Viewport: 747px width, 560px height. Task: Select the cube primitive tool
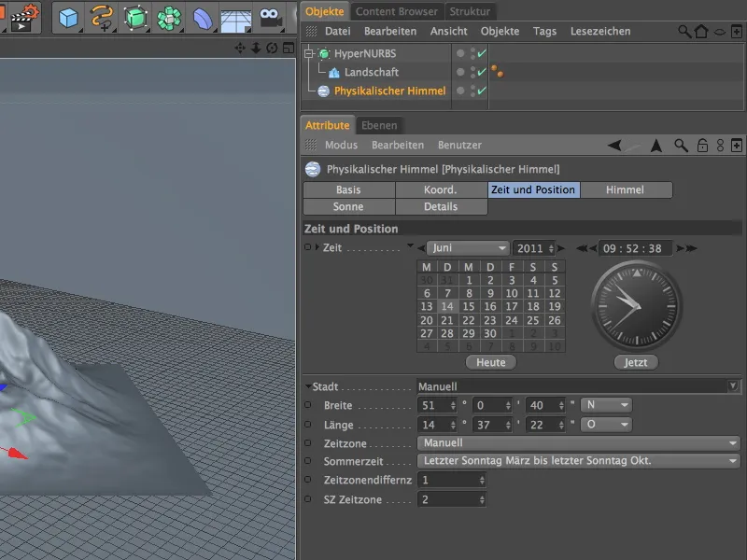pos(68,17)
